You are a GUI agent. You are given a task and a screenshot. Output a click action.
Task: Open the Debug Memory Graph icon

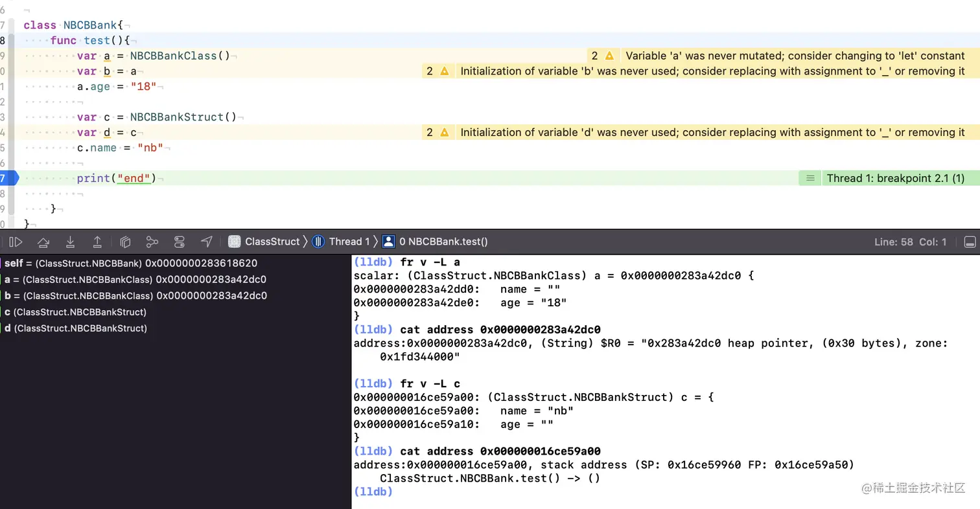click(152, 242)
